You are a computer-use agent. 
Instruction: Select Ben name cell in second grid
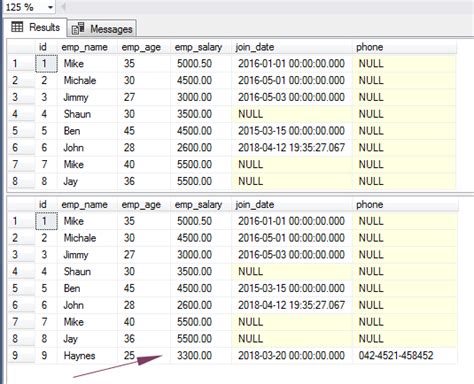pyautogui.click(x=87, y=288)
